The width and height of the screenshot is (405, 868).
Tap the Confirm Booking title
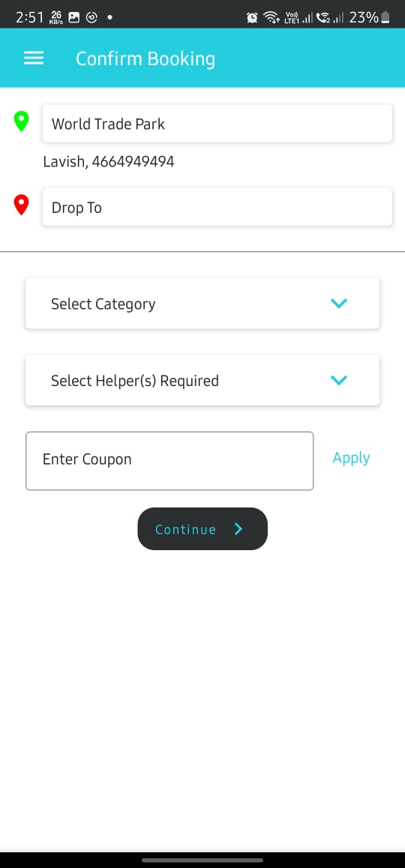pos(145,58)
